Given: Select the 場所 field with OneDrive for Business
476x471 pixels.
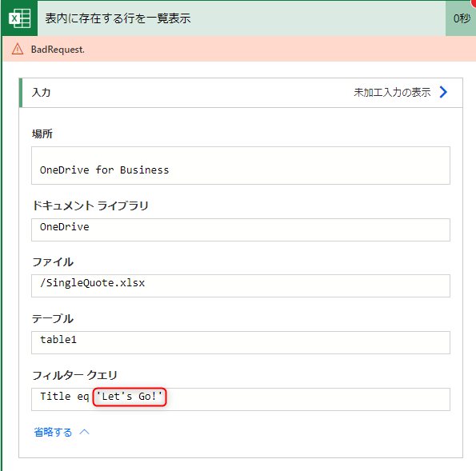Looking at the screenshot, I should (241, 166).
